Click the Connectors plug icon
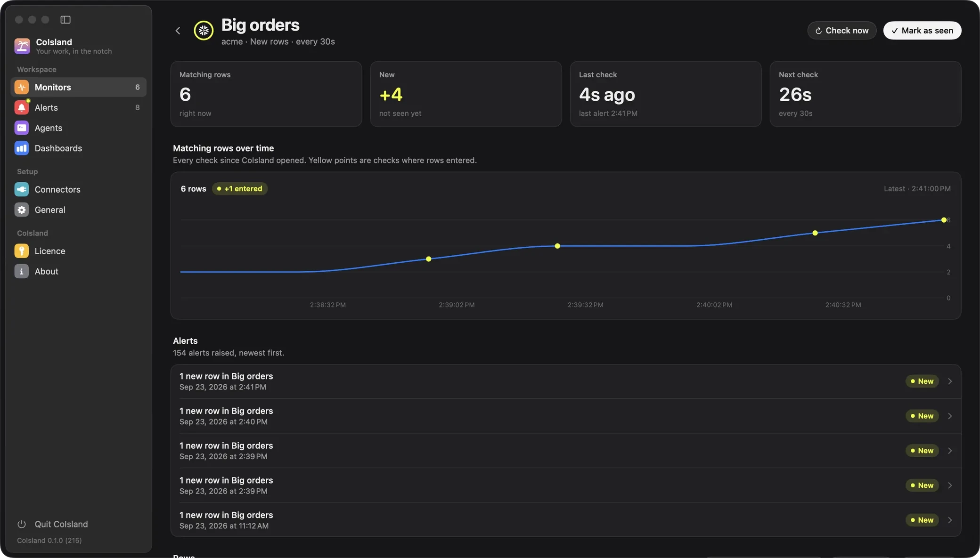The width and height of the screenshot is (980, 558). click(22, 189)
